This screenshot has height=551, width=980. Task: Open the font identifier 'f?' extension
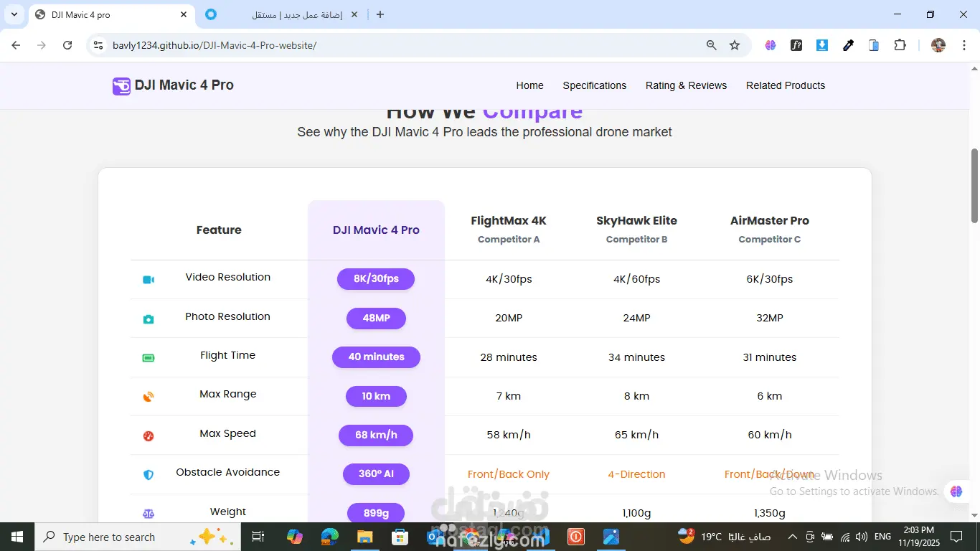796,45
